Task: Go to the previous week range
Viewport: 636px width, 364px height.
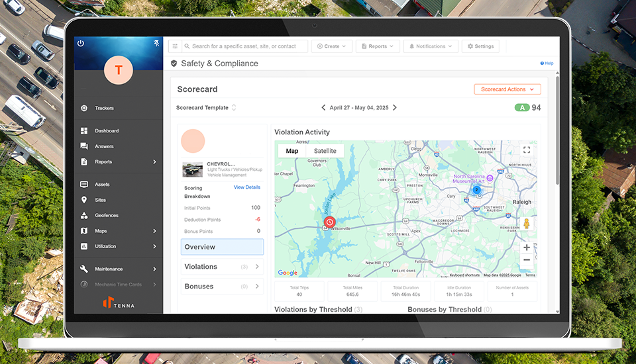Action: click(323, 108)
